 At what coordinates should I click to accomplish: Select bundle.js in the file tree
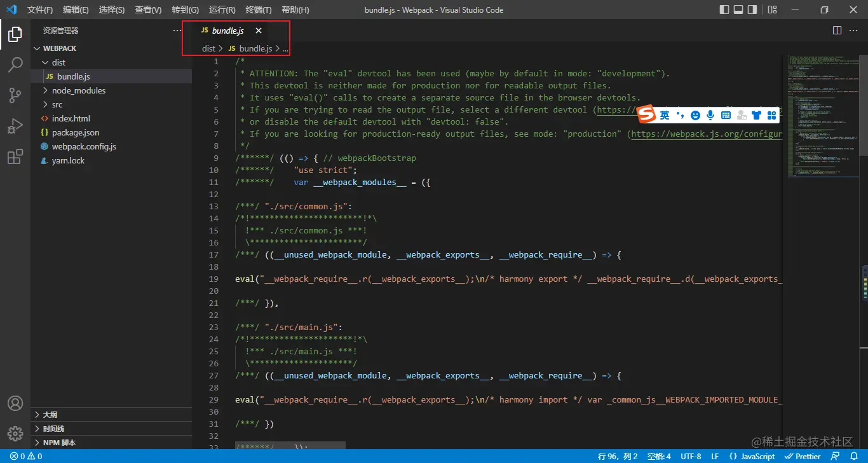111,76
